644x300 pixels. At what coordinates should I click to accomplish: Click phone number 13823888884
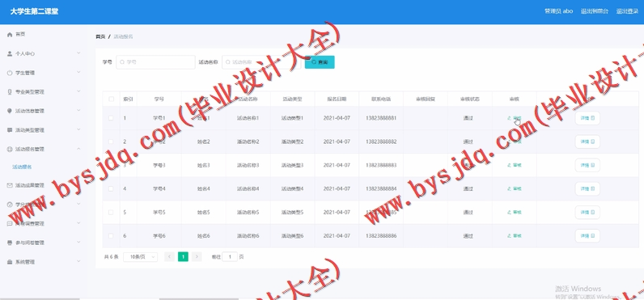click(381, 188)
